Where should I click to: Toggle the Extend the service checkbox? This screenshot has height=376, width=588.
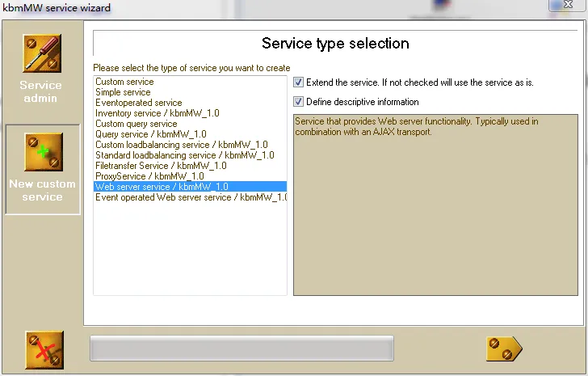(x=298, y=82)
